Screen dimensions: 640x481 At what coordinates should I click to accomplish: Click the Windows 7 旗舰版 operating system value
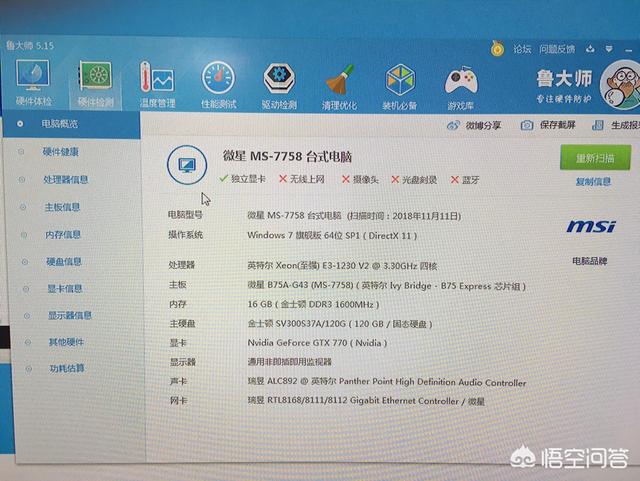coord(332,236)
